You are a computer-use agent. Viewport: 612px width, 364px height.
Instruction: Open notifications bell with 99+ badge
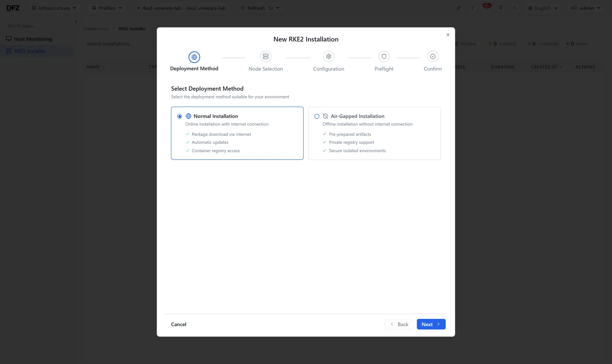[487, 7]
